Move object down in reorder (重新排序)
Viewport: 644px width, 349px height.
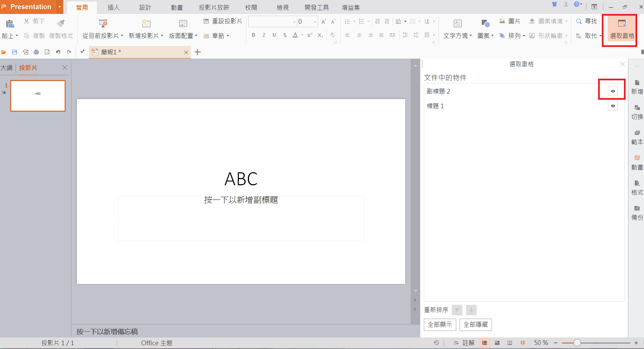[471, 310]
